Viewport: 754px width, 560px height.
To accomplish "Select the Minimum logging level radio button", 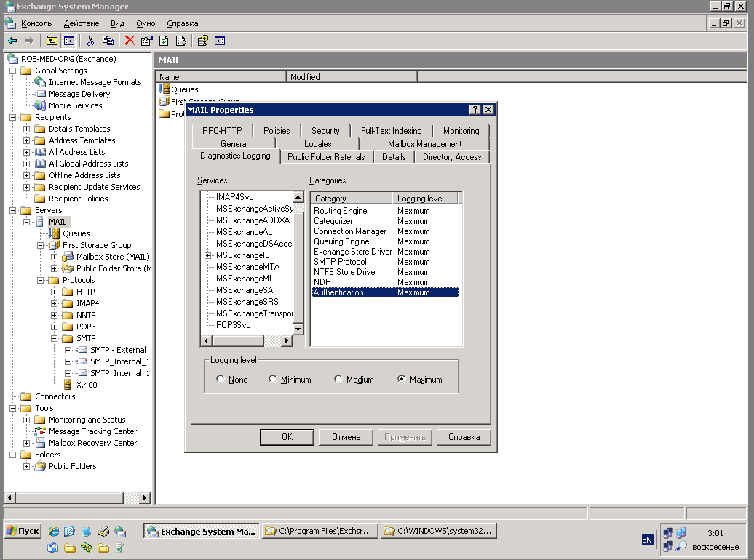I will tap(273, 379).
